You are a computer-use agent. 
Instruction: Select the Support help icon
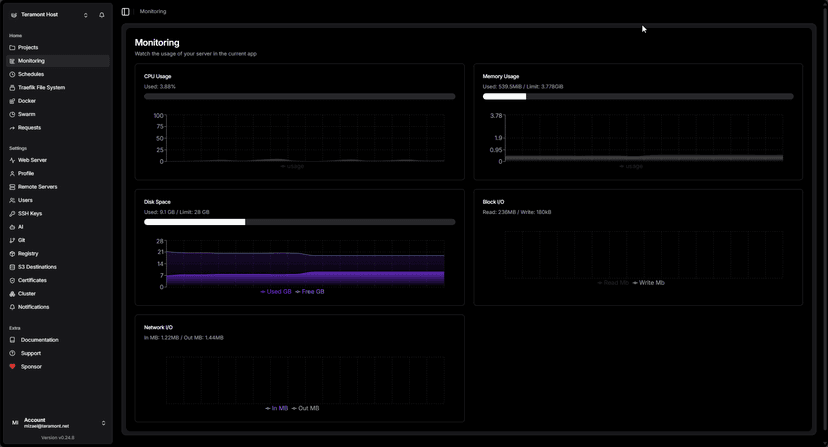pyautogui.click(x=12, y=353)
